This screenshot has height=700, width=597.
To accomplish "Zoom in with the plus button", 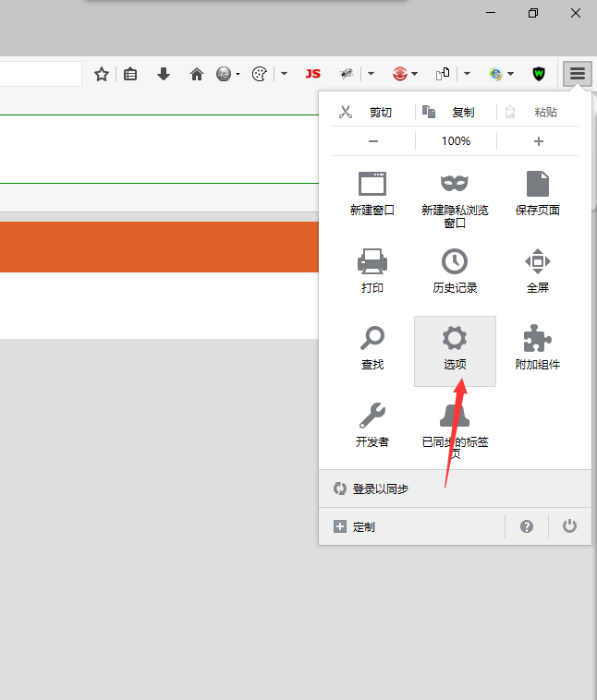I will pyautogui.click(x=539, y=141).
